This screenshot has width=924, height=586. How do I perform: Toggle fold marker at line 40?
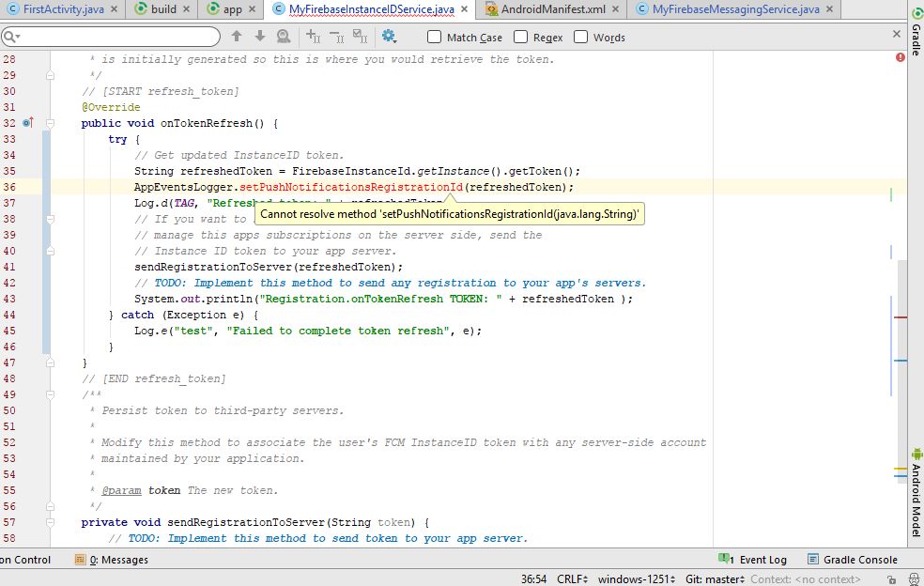[50, 251]
